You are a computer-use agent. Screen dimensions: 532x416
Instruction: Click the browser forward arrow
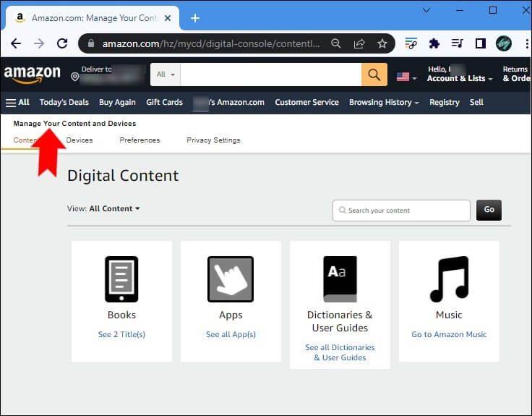[39, 43]
